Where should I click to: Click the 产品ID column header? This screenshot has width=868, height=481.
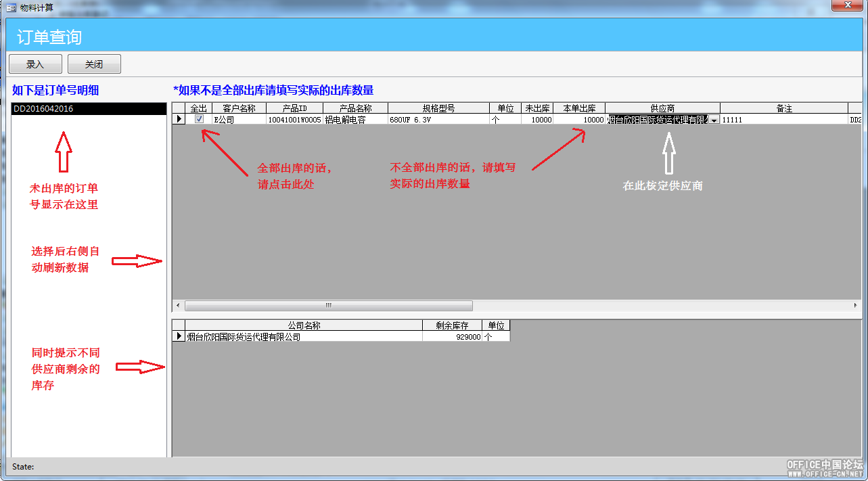tap(294, 108)
